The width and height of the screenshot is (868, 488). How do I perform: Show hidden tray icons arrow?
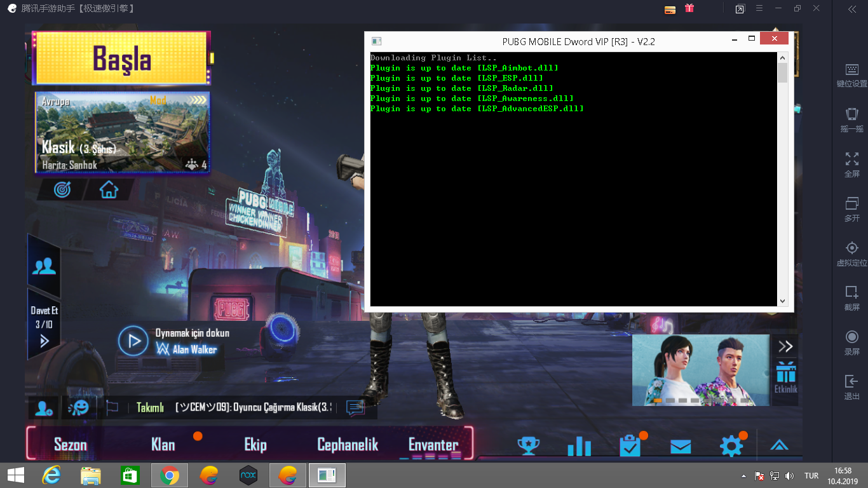[743, 476]
